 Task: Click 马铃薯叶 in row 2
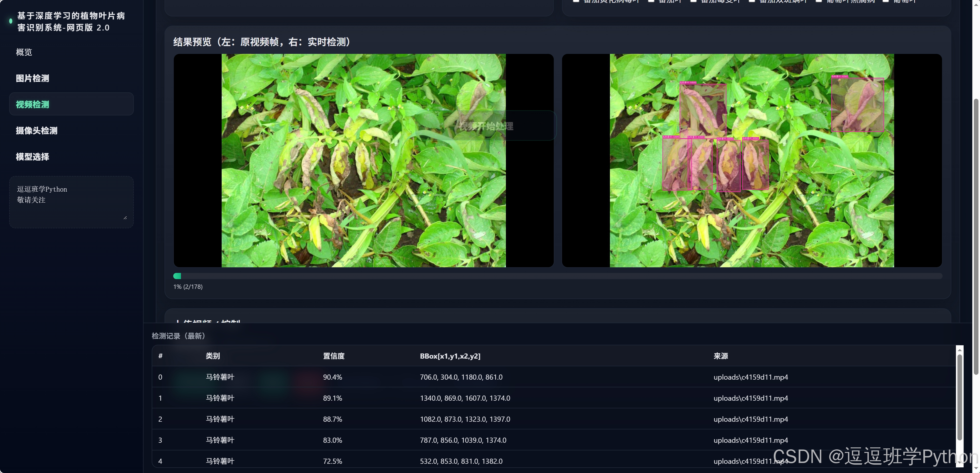click(220, 419)
